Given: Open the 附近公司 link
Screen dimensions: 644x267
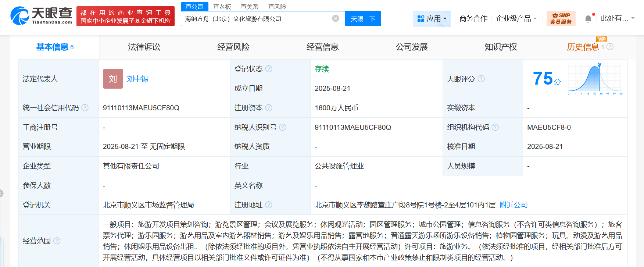Looking at the screenshot, I should point(514,205).
